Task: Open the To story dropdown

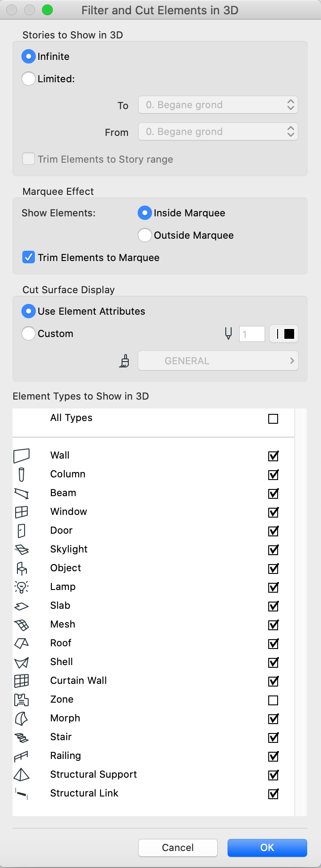Action: pyautogui.click(x=218, y=105)
